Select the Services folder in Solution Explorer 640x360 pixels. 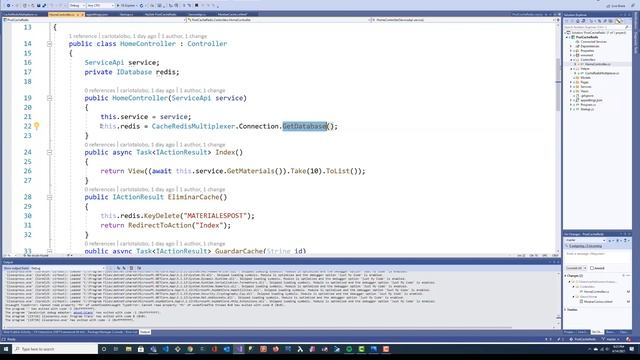(585, 87)
